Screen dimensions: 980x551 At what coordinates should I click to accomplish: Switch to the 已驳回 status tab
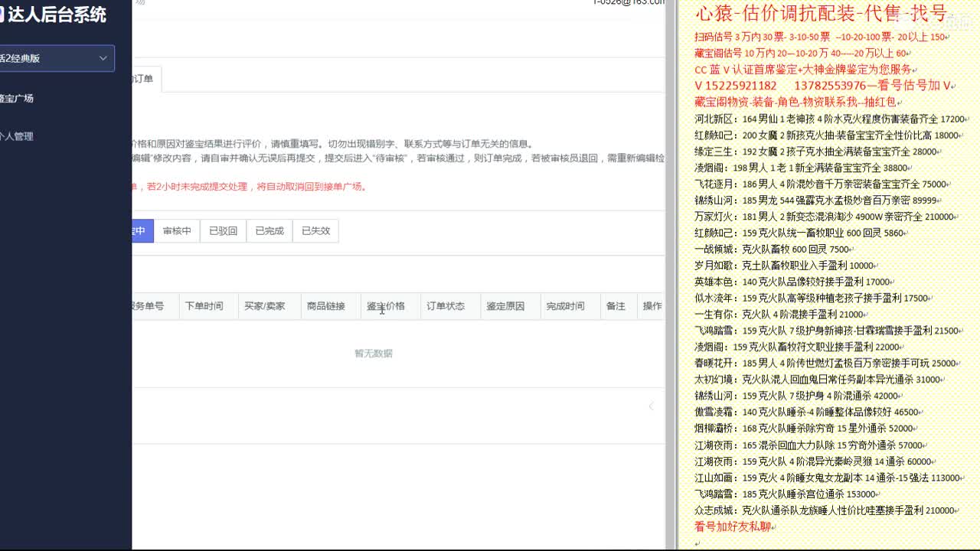tap(223, 231)
